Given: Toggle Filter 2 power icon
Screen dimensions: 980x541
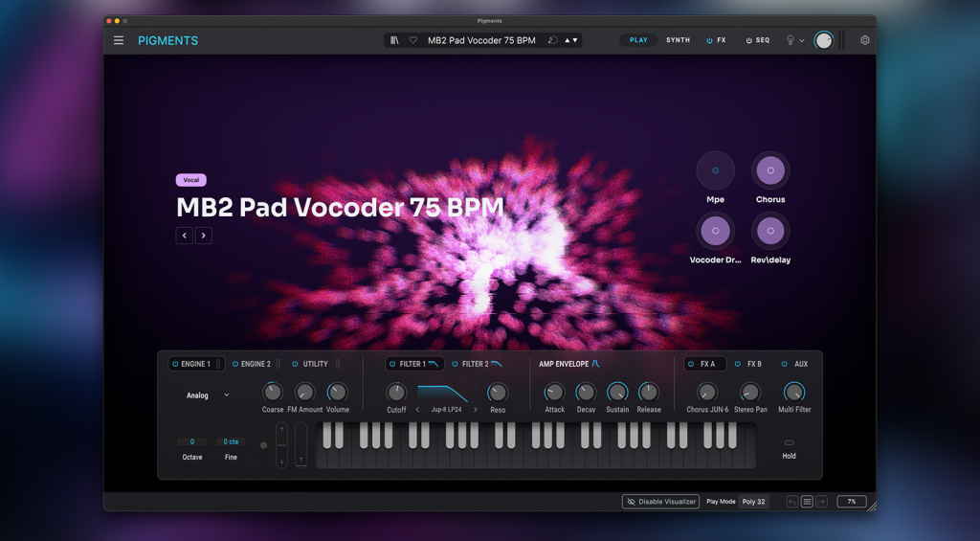Looking at the screenshot, I should point(455,364).
